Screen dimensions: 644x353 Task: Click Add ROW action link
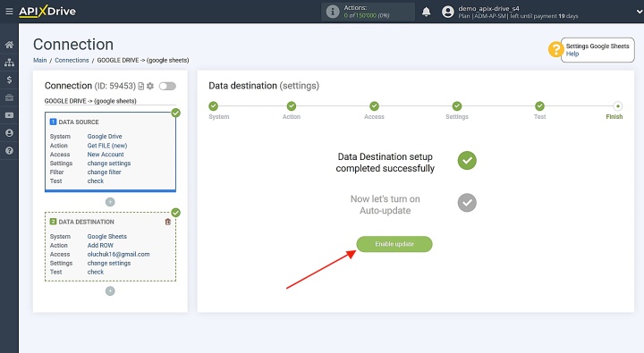[x=100, y=246]
